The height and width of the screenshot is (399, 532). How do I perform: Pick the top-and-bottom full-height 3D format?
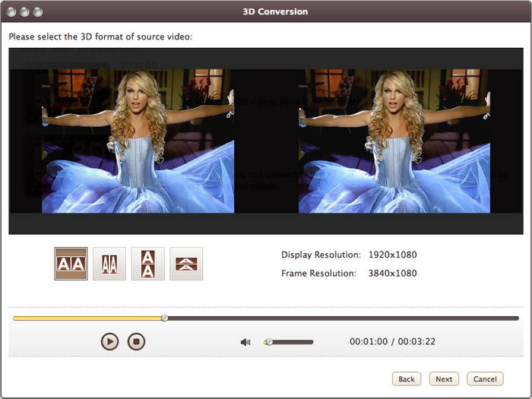(x=147, y=264)
